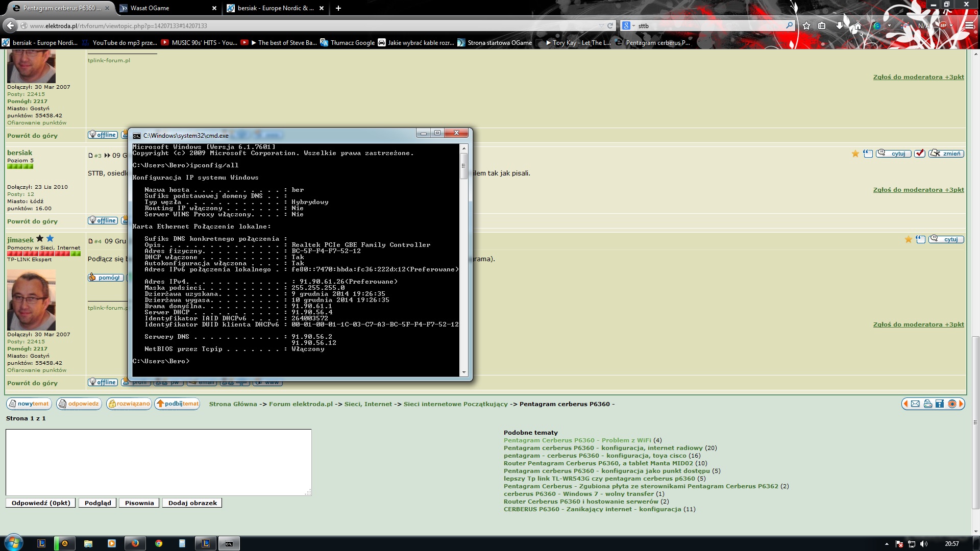Screen dimensions: 980x551
Task: Click the cytuj button on bersiak's post
Action: click(x=894, y=154)
